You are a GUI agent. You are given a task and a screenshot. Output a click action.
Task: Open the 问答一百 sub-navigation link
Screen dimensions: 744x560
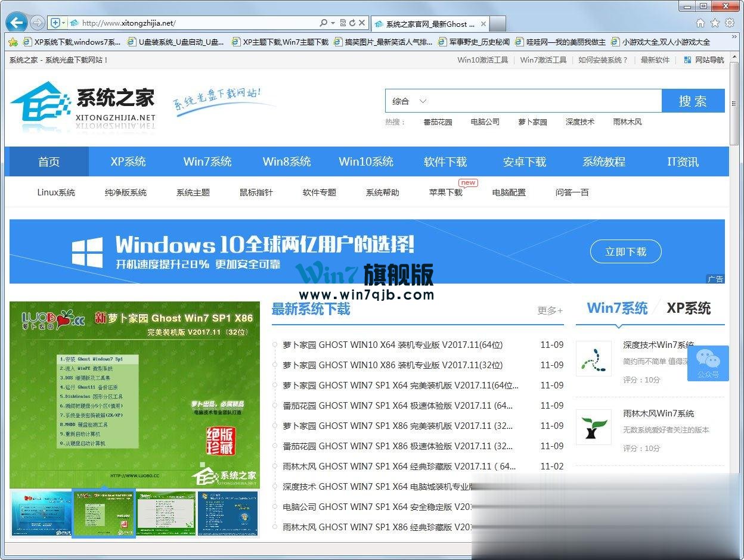point(572,192)
